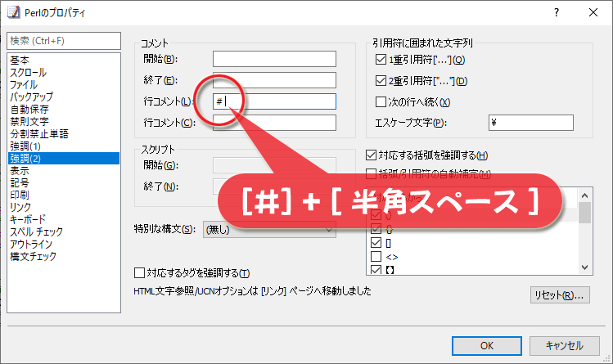Screen dimensions: 613x364
Task: Click the 行コメント(L) input field
Action: point(274,101)
